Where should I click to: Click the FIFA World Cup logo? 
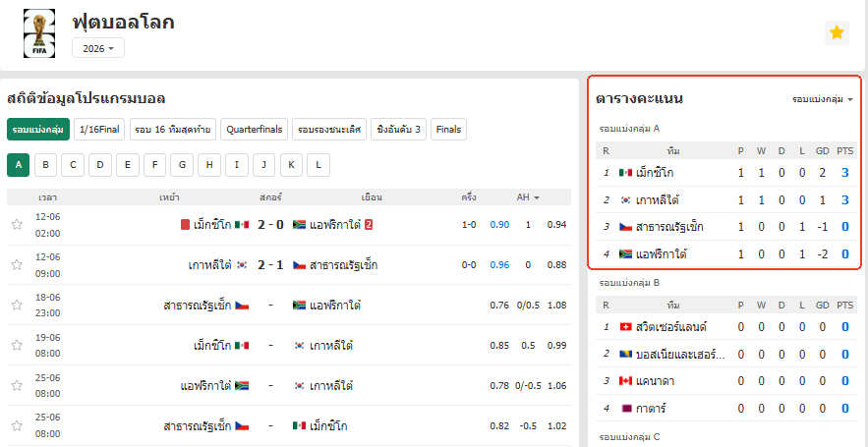tap(39, 33)
